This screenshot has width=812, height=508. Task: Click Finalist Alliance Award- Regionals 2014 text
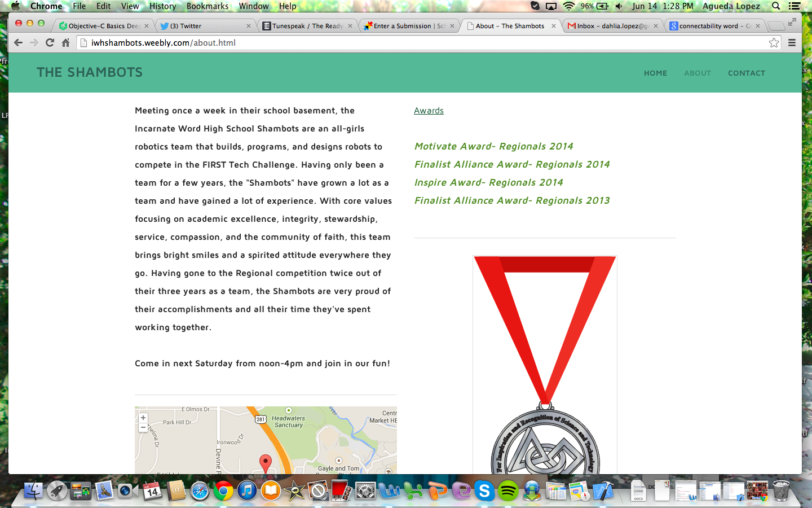pos(512,164)
